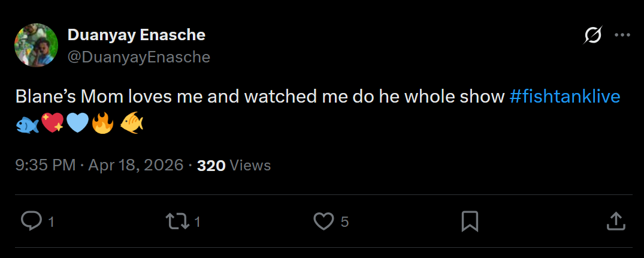Click the like count of 5

point(344,222)
